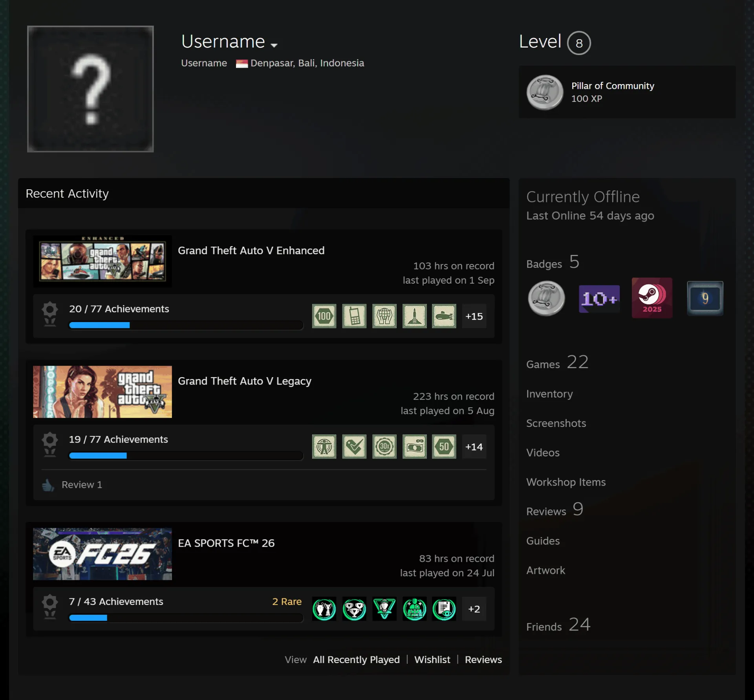
Task: Open the Friends 24 list
Action: click(558, 625)
